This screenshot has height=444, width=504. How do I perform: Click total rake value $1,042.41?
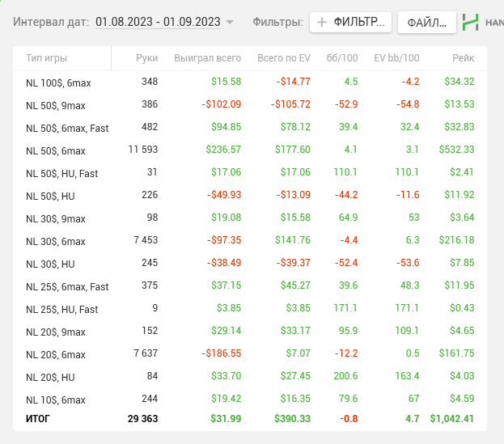coord(452,419)
